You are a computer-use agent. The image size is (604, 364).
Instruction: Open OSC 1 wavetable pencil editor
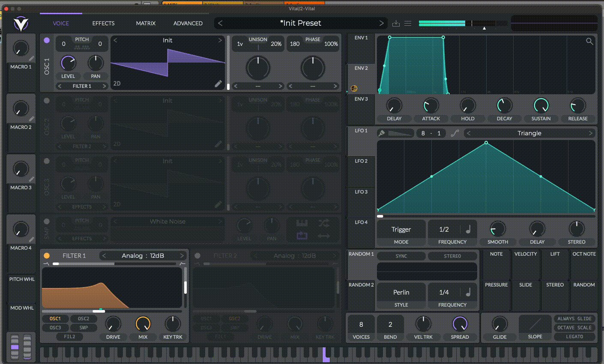[218, 84]
